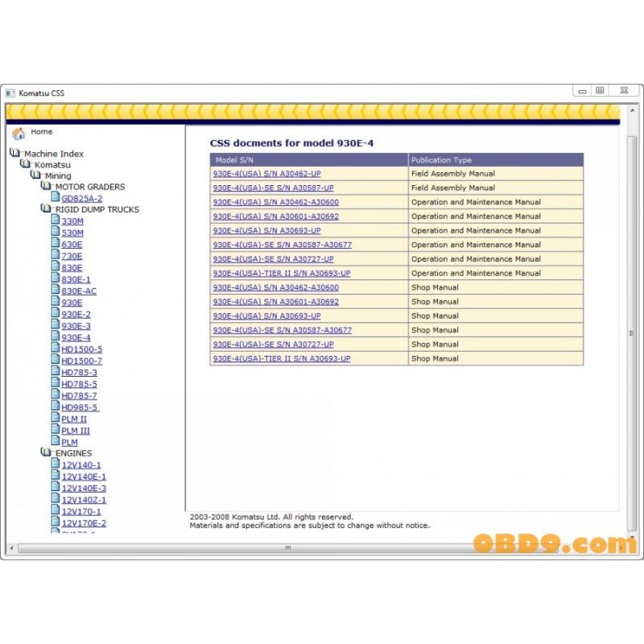This screenshot has width=644, height=644.
Task: Click the document icon beside 930E-4
Action: 56,336
